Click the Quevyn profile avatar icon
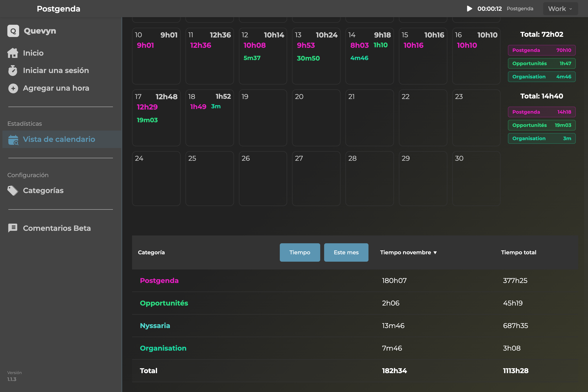The height and width of the screenshot is (392, 588). click(13, 31)
